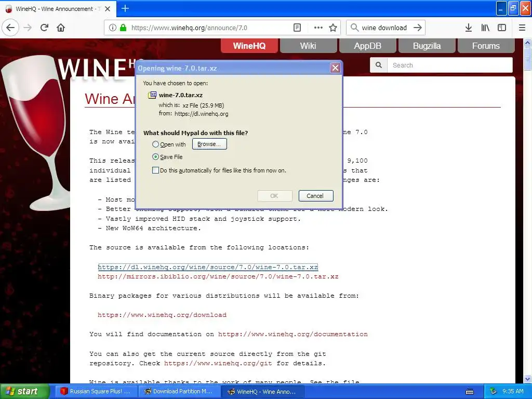
Task: Click the page scrollbar down arrow
Action: click(527, 379)
